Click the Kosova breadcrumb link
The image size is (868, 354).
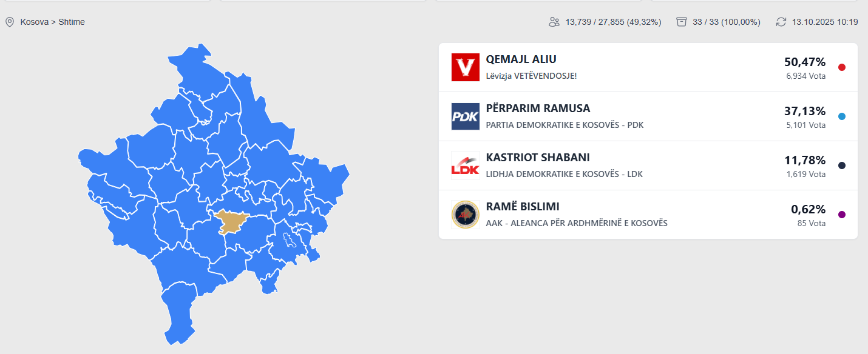tap(34, 22)
